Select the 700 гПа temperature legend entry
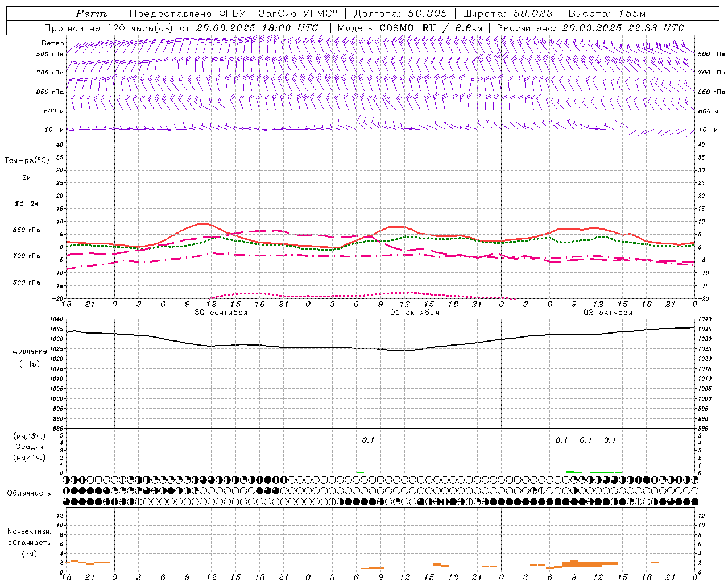This screenshot has width=728, height=582. [26, 256]
